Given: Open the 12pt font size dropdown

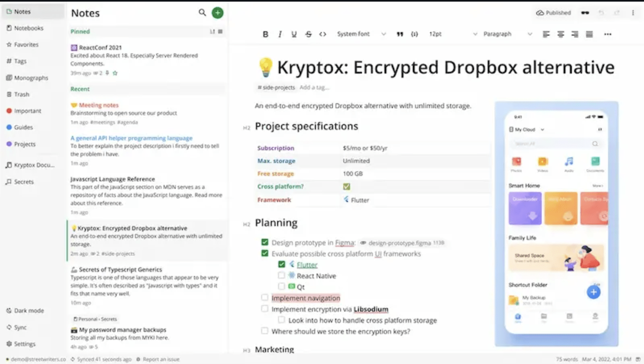Looking at the screenshot, I should click(x=453, y=34).
